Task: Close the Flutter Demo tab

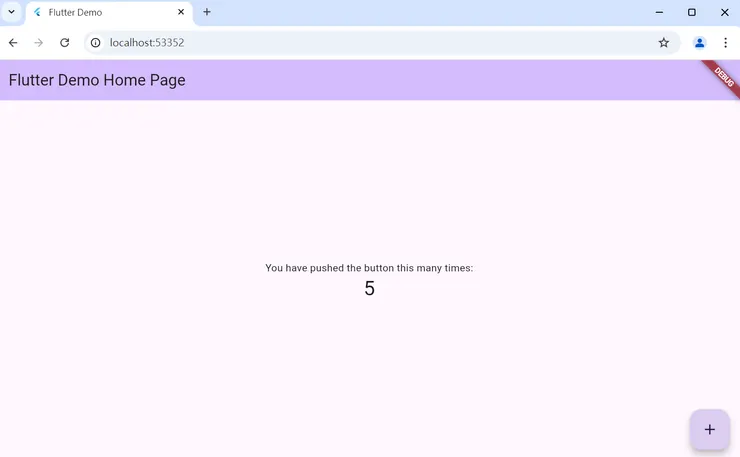Action: 181,12
